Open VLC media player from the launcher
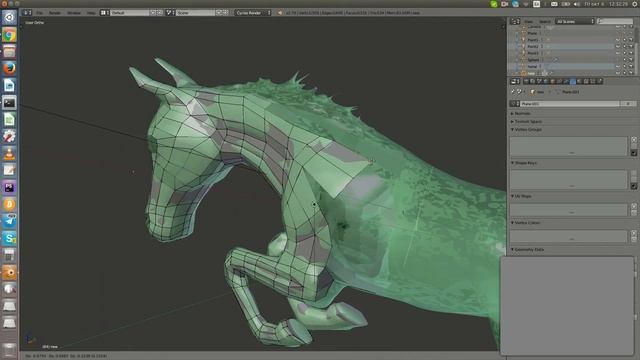Viewport: 640px width, 360px height. click(9, 153)
